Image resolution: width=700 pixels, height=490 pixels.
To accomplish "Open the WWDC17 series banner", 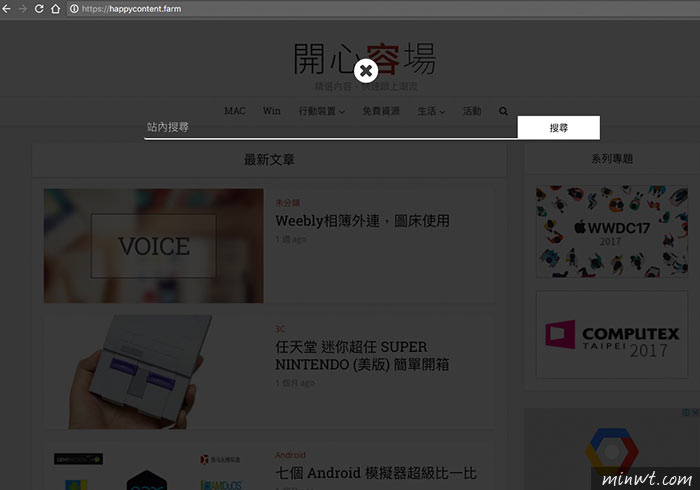I will coord(612,232).
